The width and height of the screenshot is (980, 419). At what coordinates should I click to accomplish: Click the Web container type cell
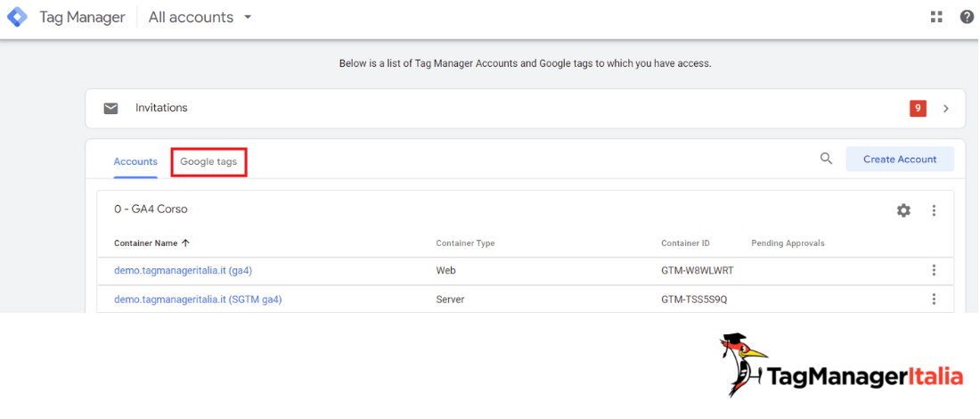coord(446,270)
